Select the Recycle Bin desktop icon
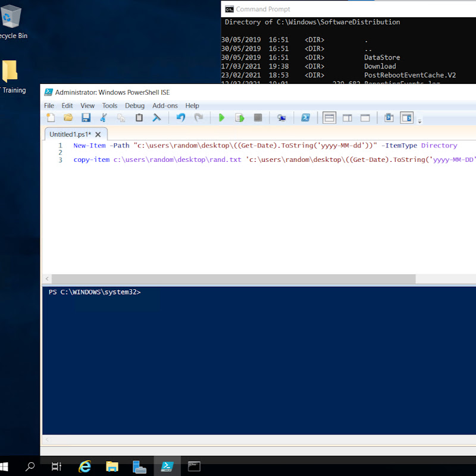This screenshot has width=476, height=476. point(11,22)
